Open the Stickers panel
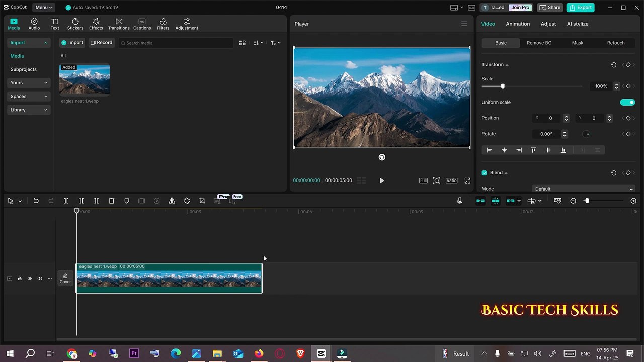Viewport: 644px width, 362px height. click(75, 24)
